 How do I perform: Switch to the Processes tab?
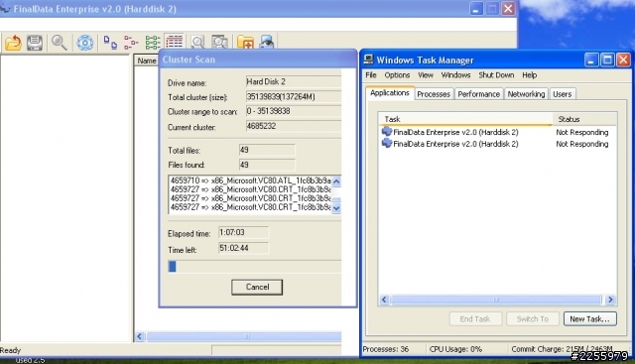coord(434,94)
